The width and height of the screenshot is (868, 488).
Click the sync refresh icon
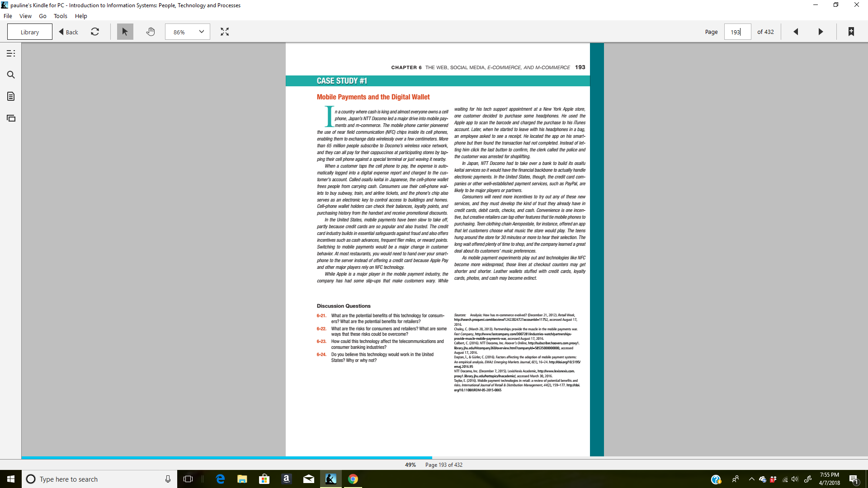[x=95, y=32]
